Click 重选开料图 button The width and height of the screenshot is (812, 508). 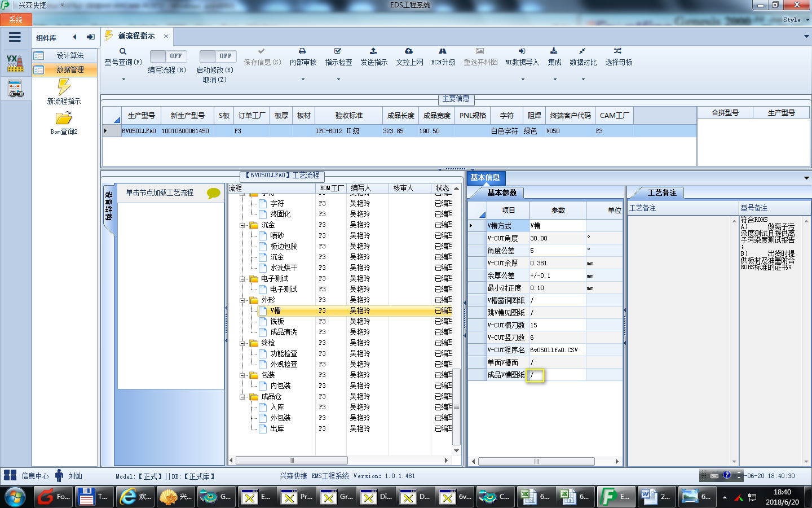pos(480,57)
